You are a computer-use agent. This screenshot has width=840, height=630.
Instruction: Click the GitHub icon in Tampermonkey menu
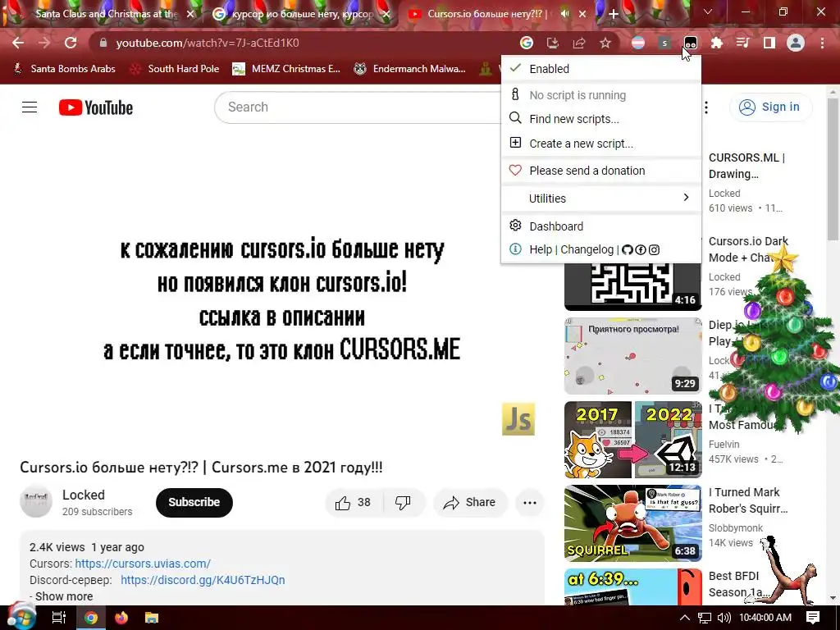628,249
